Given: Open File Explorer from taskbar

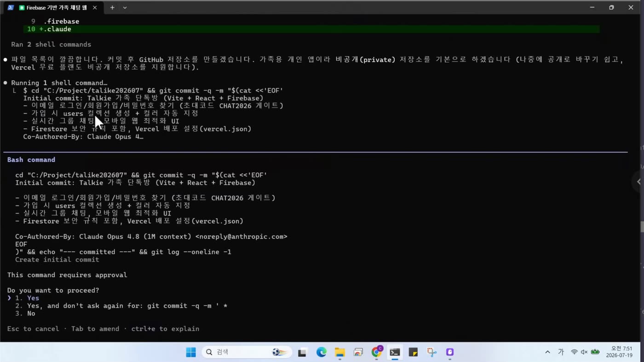Looking at the screenshot, I should pyautogui.click(x=339, y=352).
